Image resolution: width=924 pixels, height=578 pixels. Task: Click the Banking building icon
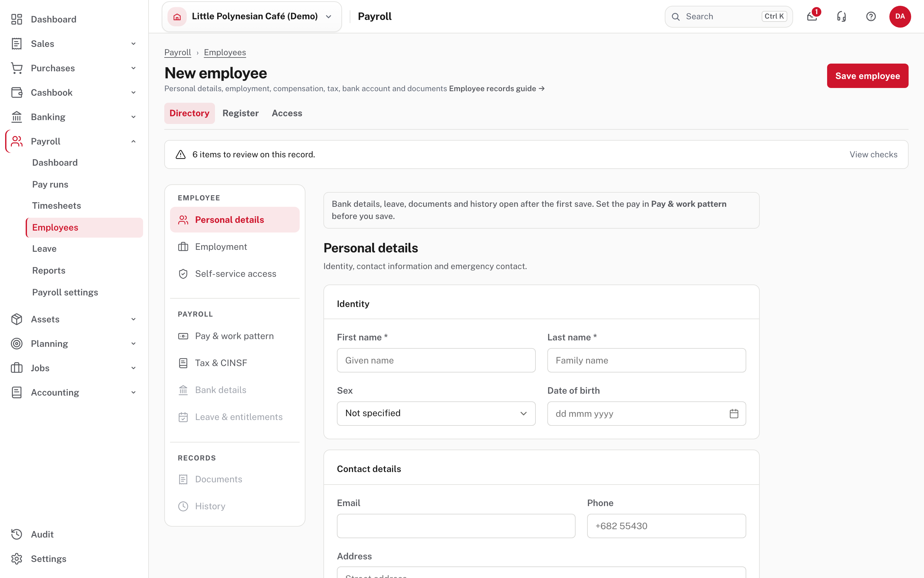[16, 117]
